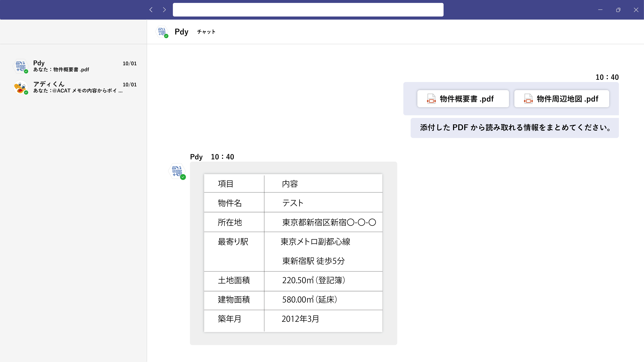Click PDF icon on 物件周辺地図.pdf attachment
The width and height of the screenshot is (644, 362).
(x=528, y=99)
